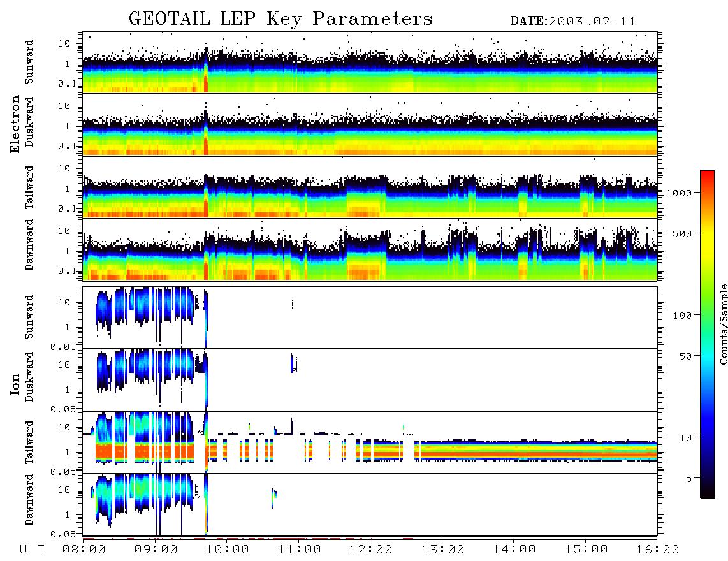Click the "15:00" time tick label
728x561 pixels.
pyautogui.click(x=586, y=550)
